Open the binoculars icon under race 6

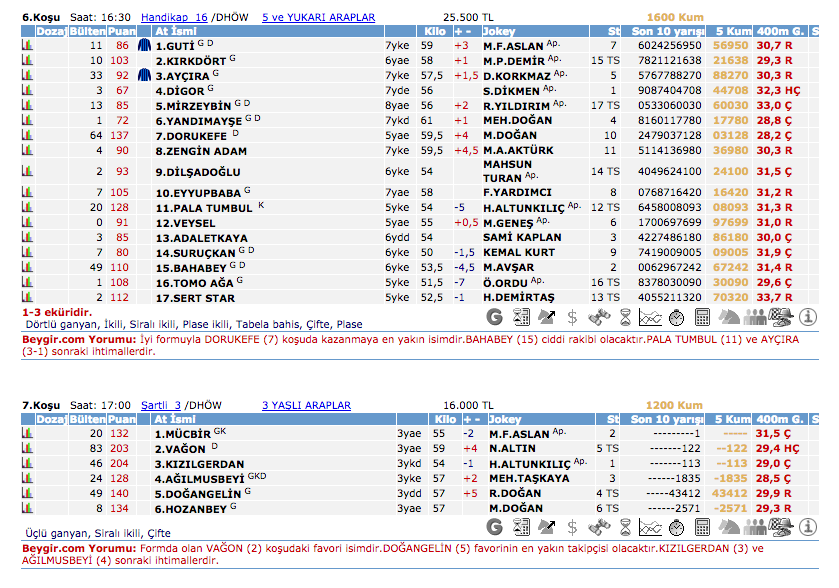(598, 317)
